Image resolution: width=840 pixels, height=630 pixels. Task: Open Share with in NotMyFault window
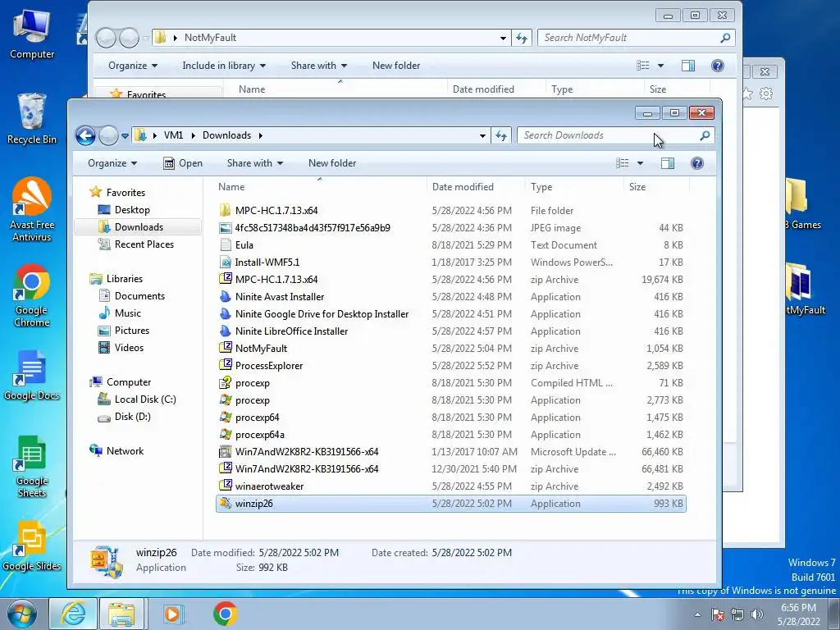click(319, 66)
